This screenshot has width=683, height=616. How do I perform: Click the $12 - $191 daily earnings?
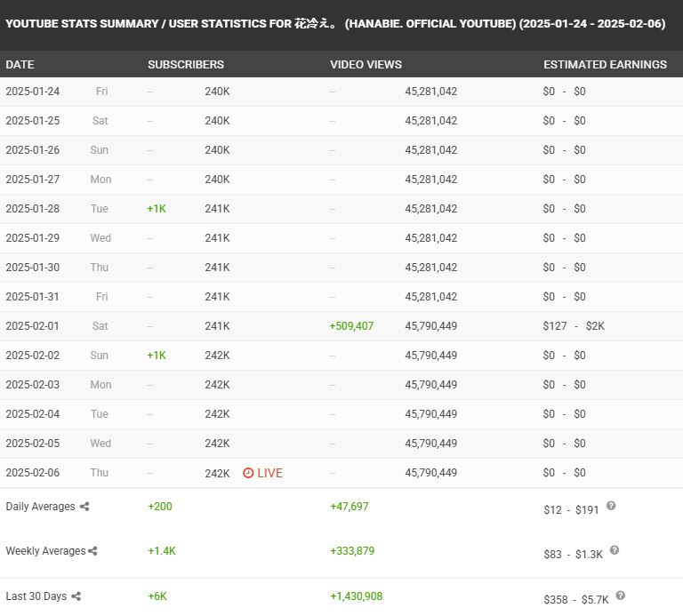pos(571,510)
